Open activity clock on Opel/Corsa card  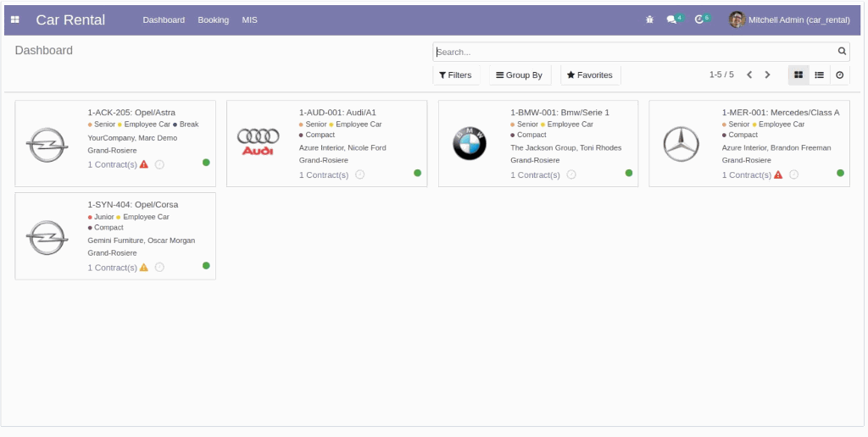[x=159, y=267]
